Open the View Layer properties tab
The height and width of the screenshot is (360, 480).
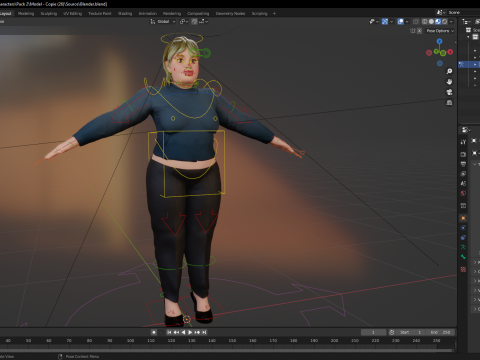click(x=463, y=174)
